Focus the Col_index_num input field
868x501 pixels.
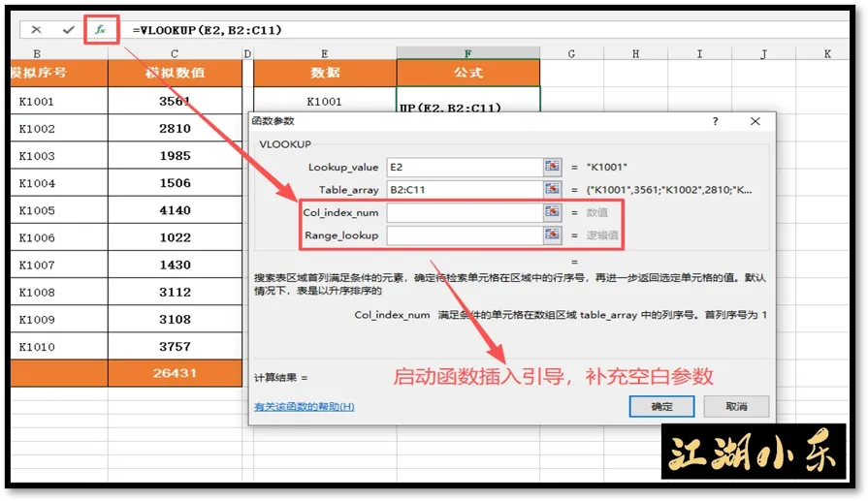tap(465, 212)
